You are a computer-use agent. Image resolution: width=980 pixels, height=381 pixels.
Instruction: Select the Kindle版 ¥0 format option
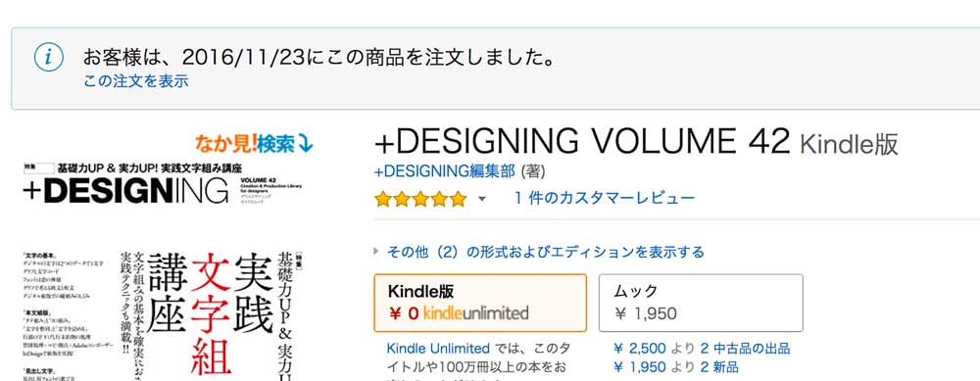click(480, 303)
